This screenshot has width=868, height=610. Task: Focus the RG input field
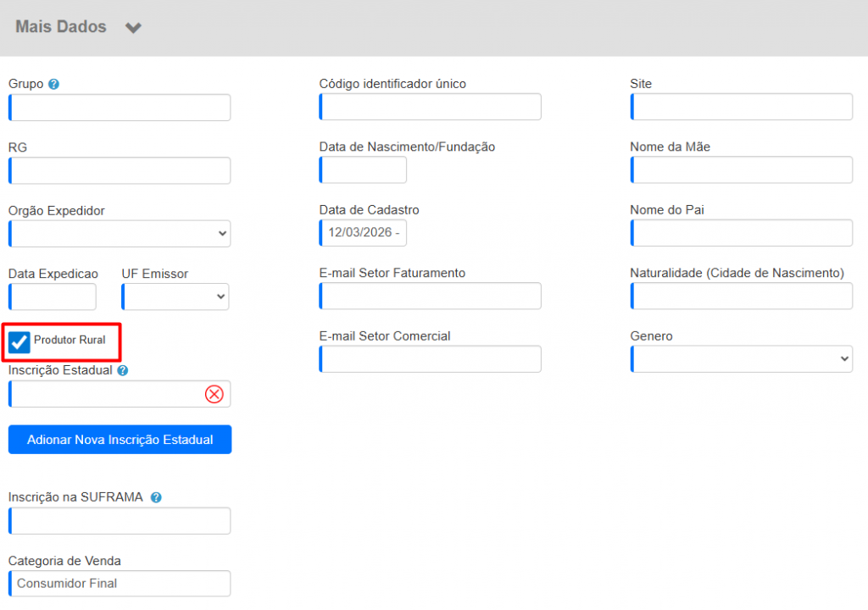(120, 170)
